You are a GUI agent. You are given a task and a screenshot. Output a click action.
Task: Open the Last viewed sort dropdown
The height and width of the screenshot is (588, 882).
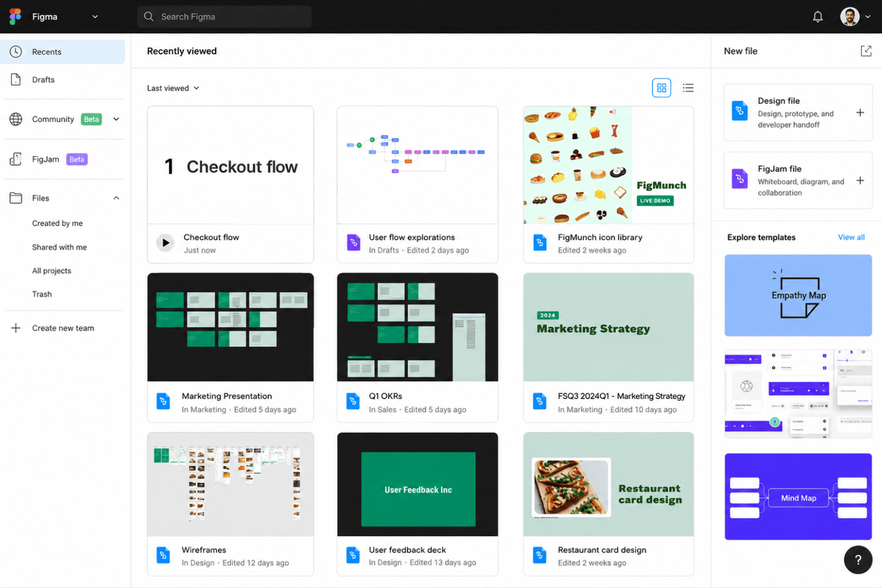click(x=173, y=88)
